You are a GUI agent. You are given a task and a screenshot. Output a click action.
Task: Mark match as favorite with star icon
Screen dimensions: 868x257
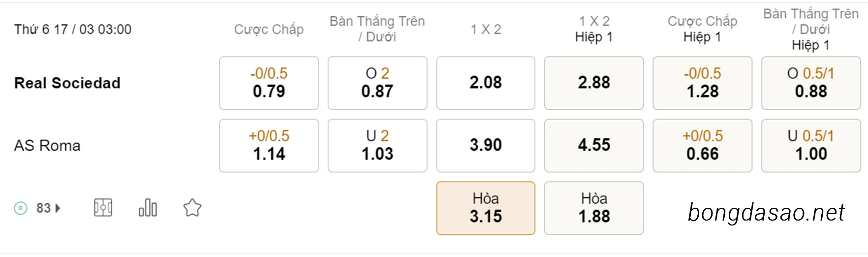(x=192, y=208)
